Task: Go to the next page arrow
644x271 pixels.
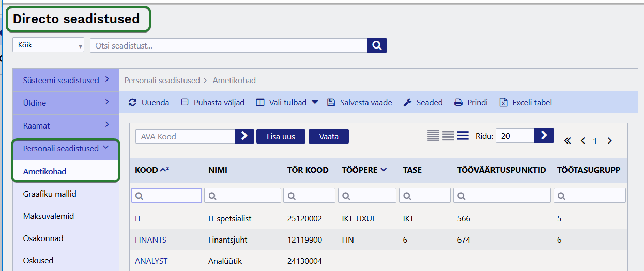Action: [610, 141]
